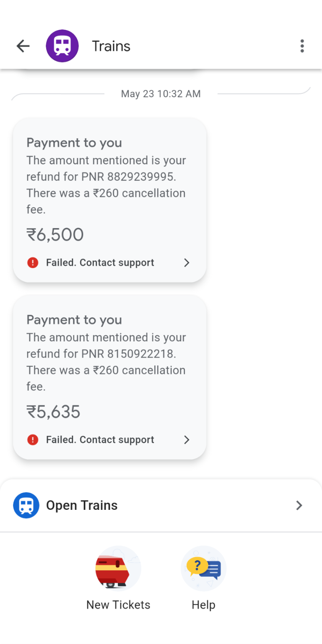This screenshot has width=322, height=644.
Task: Select the ₹5,635 refund amount
Action: coord(54,412)
